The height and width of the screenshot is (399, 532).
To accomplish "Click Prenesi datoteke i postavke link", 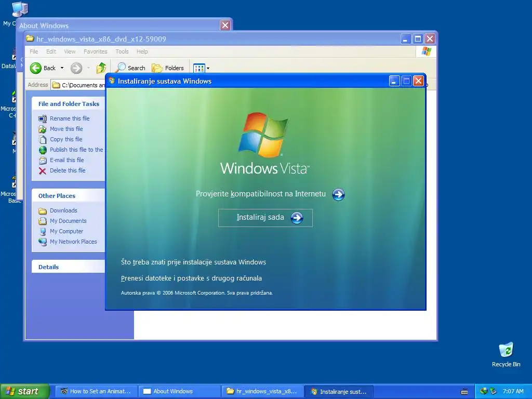I will [x=191, y=278].
